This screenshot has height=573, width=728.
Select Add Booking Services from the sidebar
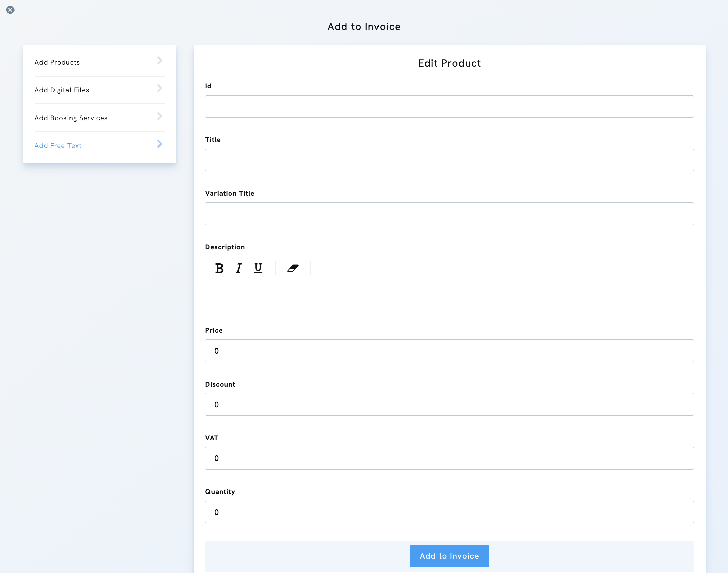click(x=71, y=118)
